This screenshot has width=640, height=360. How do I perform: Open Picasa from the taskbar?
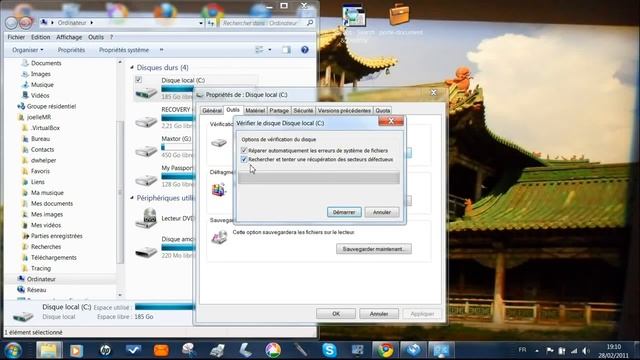coord(273,350)
